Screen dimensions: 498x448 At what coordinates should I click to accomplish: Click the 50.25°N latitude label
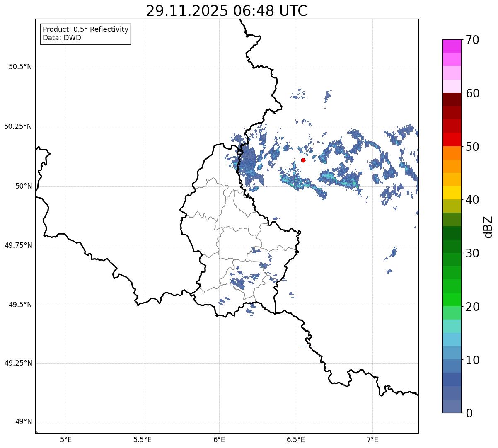(x=18, y=126)
